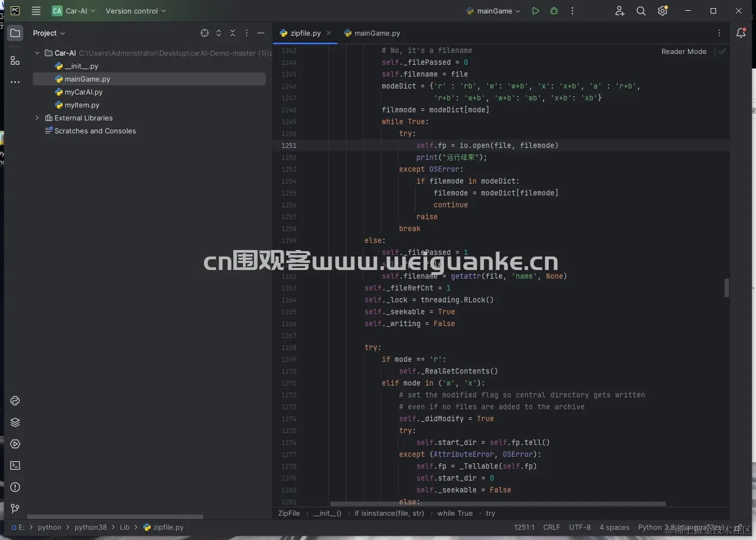Change UTF-8 file encoding
This screenshot has width=756, height=540.
(x=579, y=527)
